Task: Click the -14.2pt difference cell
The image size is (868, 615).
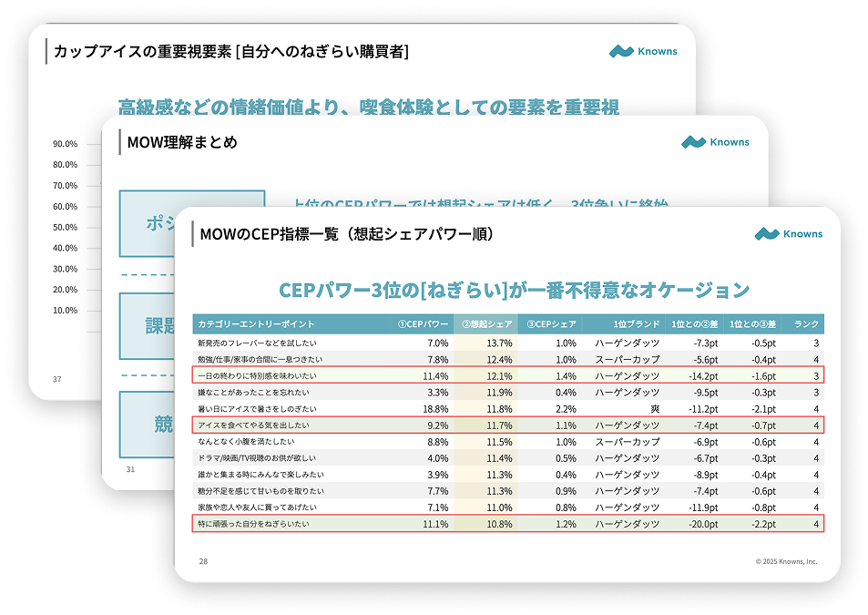Action: (703, 376)
